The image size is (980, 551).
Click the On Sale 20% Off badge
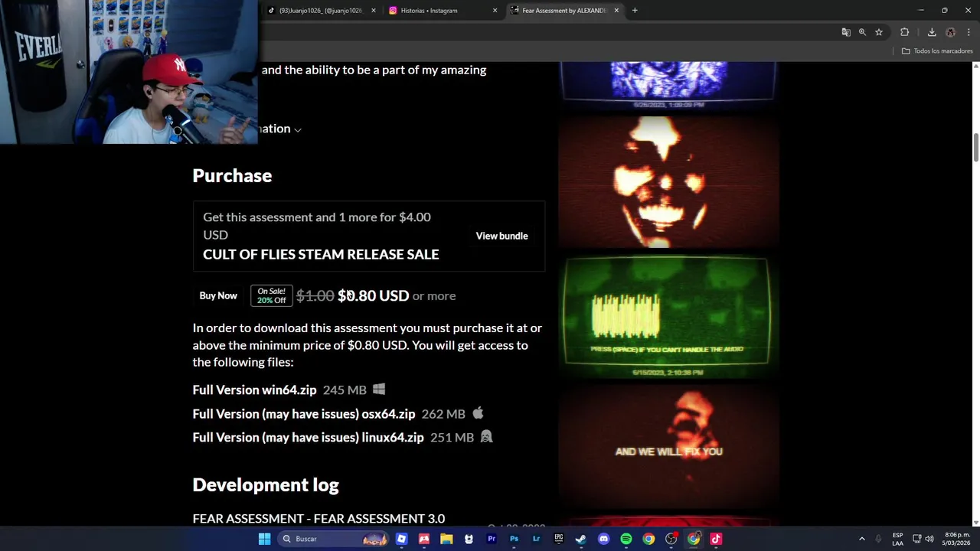tap(271, 295)
